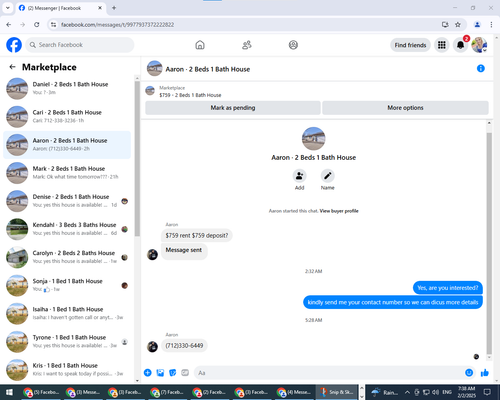
Task: Click the conversation list scrollbar
Action: coord(137,159)
